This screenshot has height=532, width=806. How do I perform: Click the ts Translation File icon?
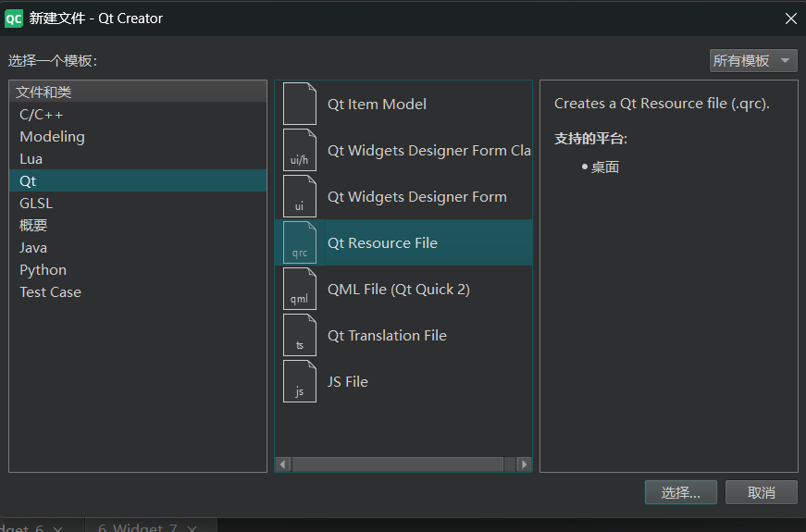[x=300, y=335]
